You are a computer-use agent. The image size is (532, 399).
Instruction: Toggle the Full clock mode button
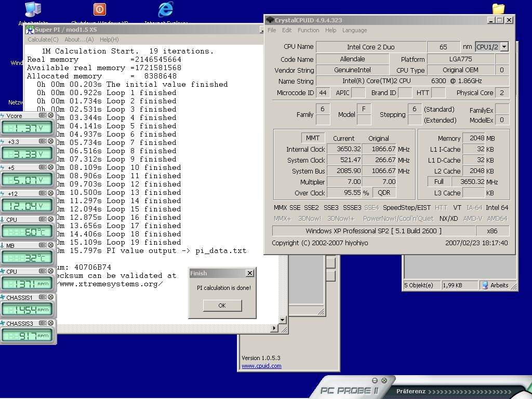tap(438, 181)
